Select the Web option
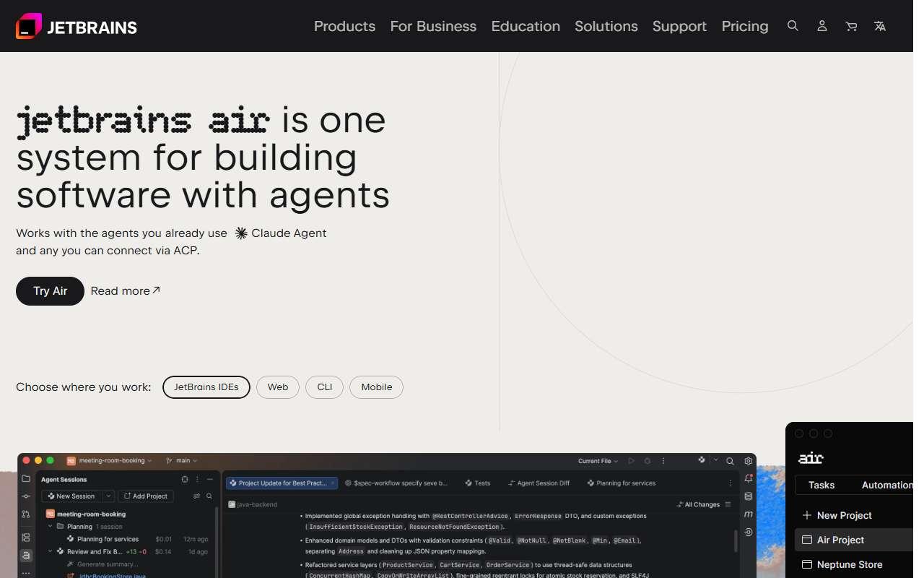Screen dimensions: 924x578 (x=278, y=387)
